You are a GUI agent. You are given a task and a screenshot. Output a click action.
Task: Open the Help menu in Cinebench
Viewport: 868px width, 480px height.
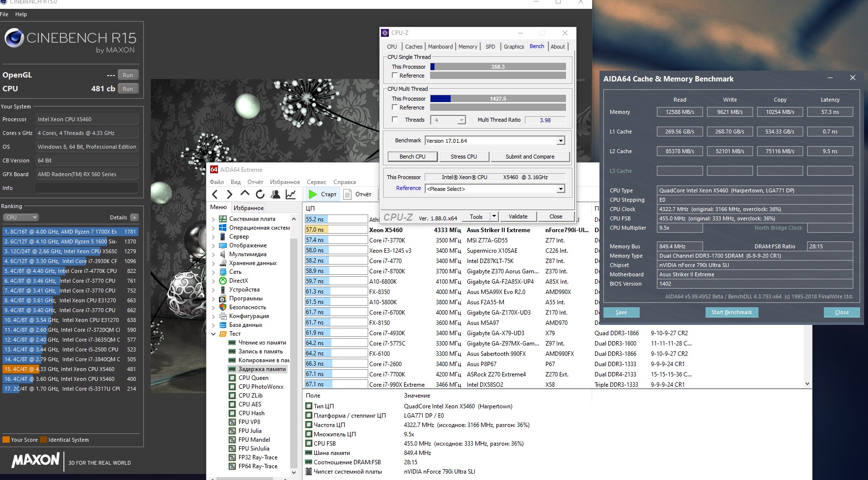tap(21, 14)
